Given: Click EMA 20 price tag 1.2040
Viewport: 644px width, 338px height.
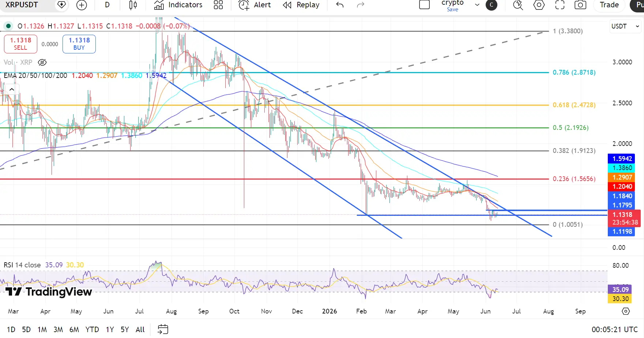Looking at the screenshot, I should point(621,187).
